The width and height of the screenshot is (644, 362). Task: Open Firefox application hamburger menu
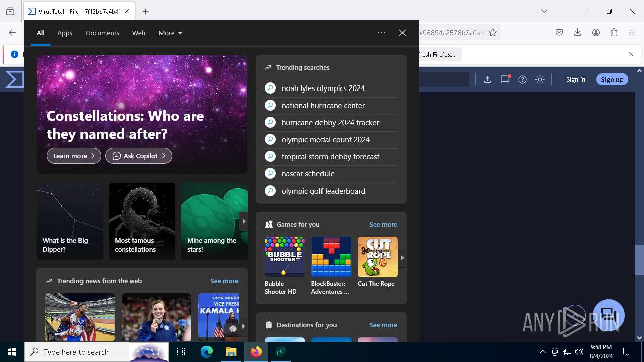[632, 32]
